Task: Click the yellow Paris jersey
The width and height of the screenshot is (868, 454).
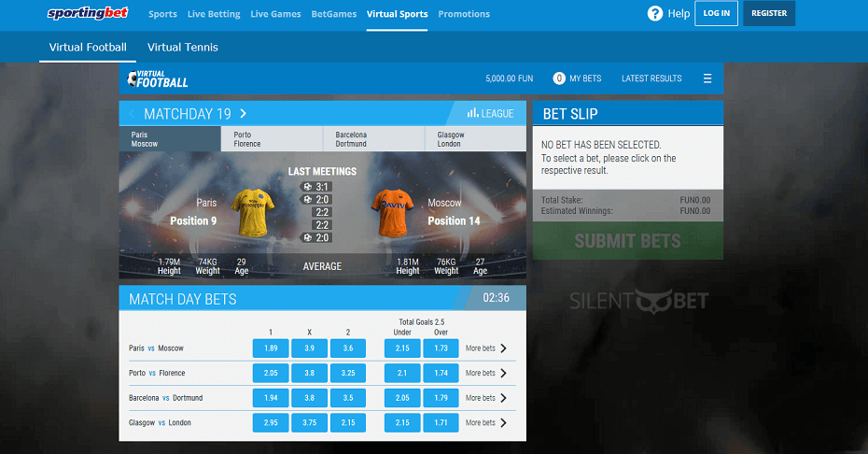Action: (252, 212)
